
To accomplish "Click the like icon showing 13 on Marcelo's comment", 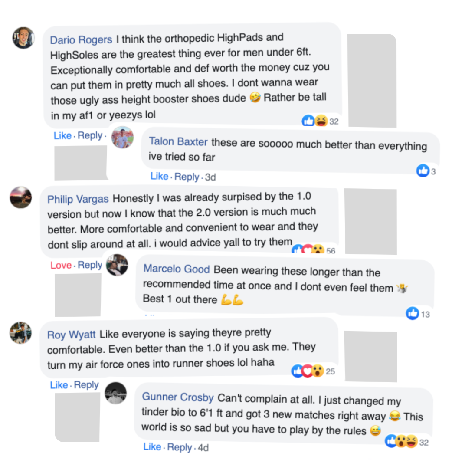I will coord(418,314).
